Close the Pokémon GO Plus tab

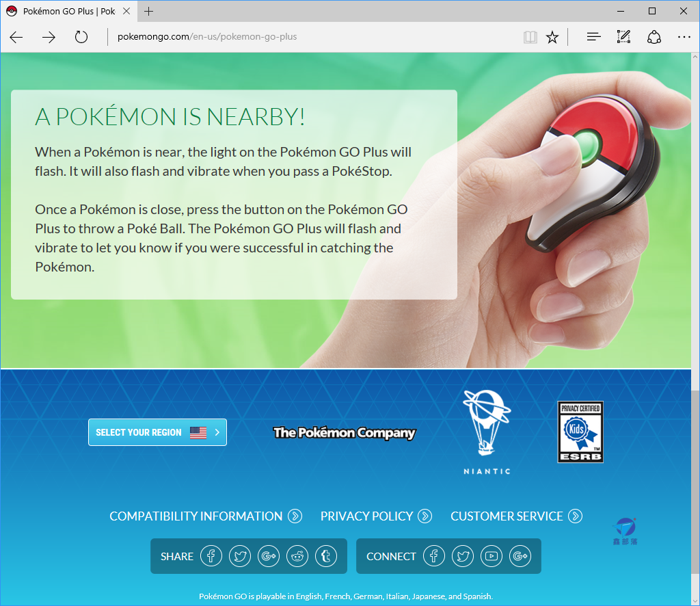(x=126, y=11)
